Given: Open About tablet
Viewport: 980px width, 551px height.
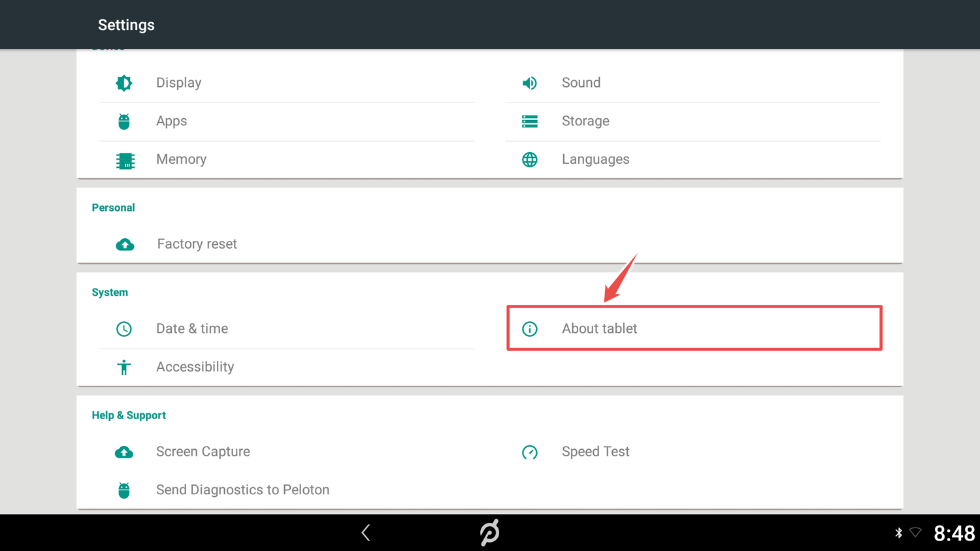Looking at the screenshot, I should [x=599, y=328].
